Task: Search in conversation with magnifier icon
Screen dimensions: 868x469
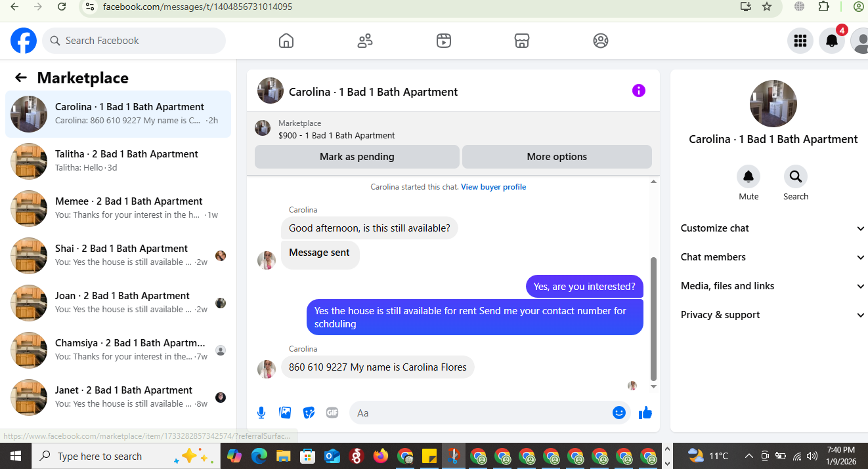Action: click(x=796, y=176)
